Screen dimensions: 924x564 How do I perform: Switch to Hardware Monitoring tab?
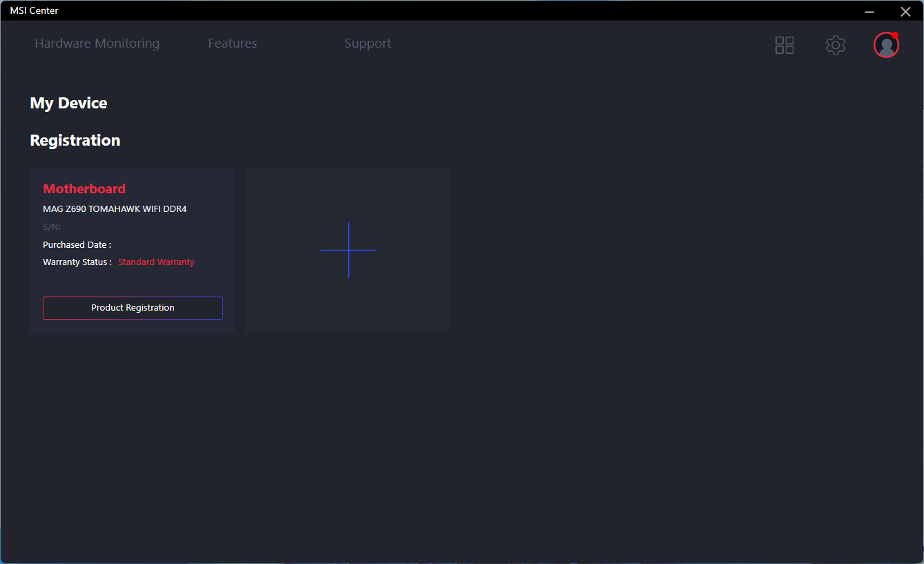pos(97,43)
